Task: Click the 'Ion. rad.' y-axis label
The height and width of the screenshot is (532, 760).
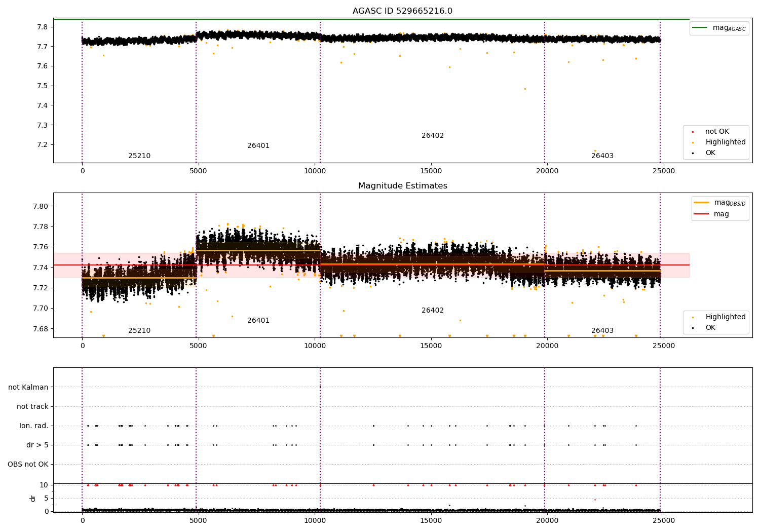Action: (x=34, y=426)
